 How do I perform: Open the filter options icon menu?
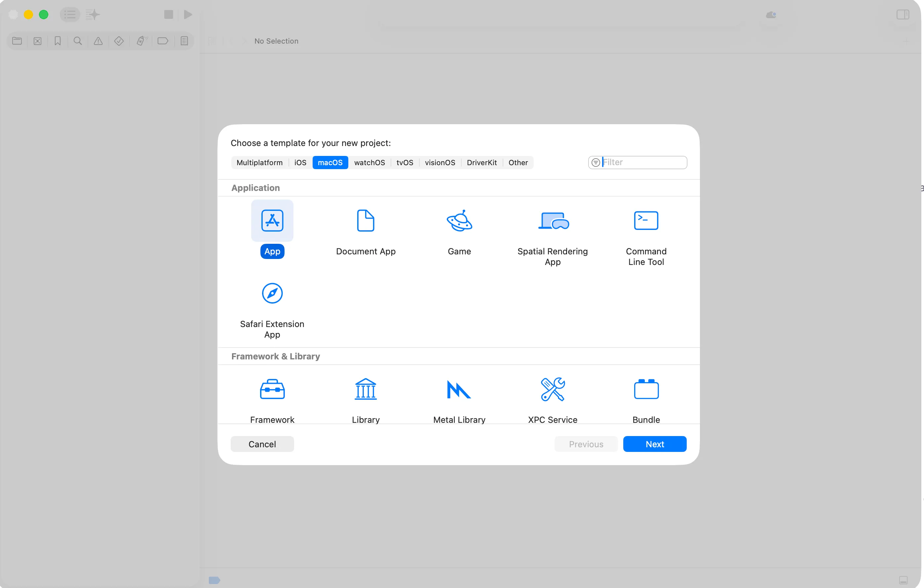point(595,163)
